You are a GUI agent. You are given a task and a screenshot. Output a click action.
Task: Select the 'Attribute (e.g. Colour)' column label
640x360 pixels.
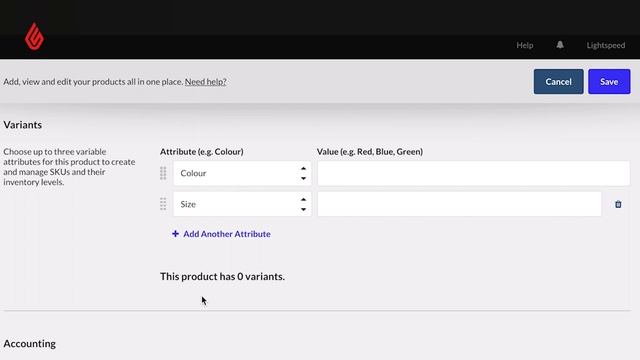click(x=202, y=151)
